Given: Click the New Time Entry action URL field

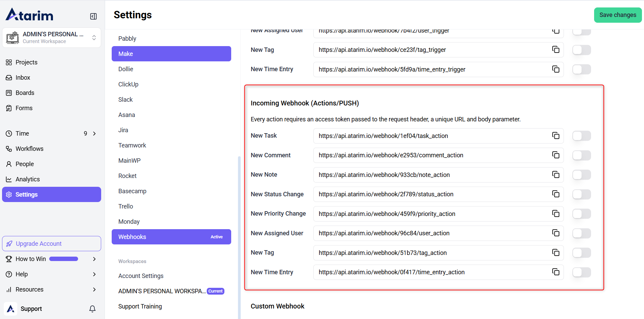Looking at the screenshot, I should click(x=431, y=272).
